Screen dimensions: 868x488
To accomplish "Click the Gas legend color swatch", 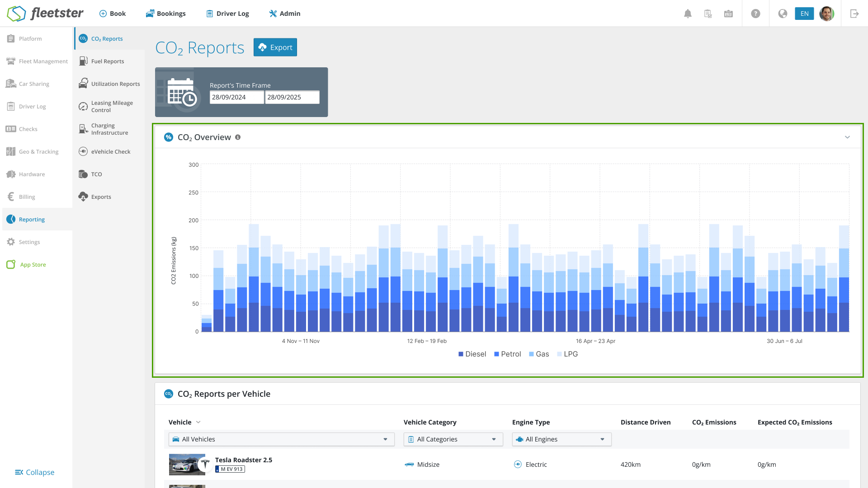I will point(532,354).
